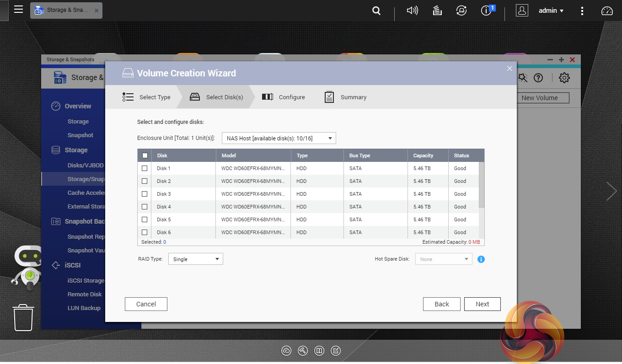
Task: Open Remote Disk in the sidebar
Action: [x=85, y=294]
